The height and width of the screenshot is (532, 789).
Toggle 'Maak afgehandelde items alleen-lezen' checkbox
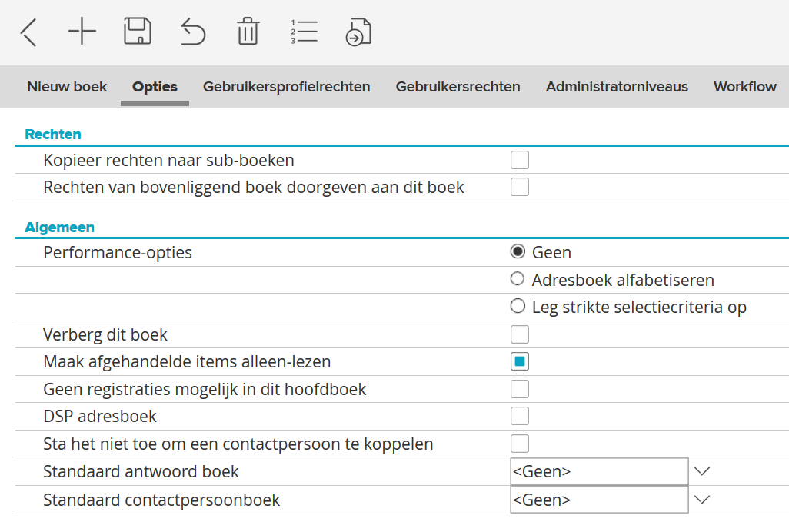520,361
